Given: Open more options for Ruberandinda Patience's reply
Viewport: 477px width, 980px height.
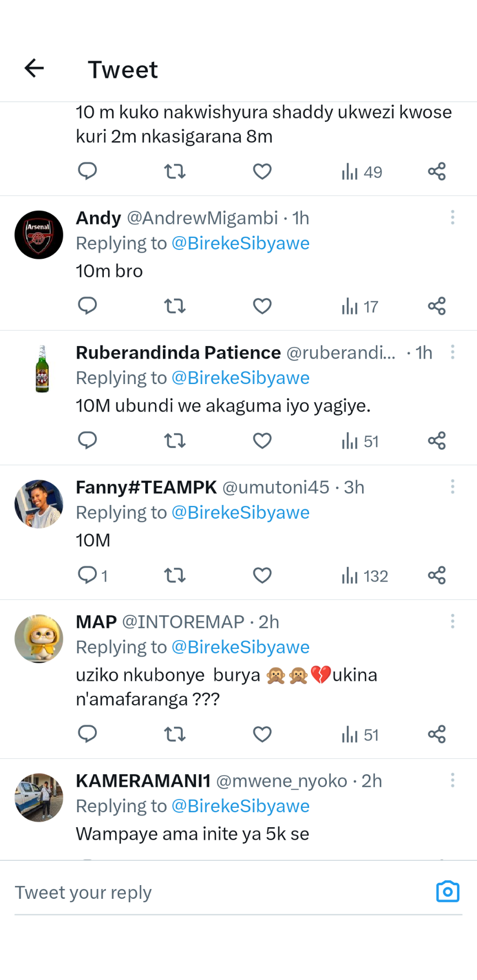Looking at the screenshot, I should [453, 352].
